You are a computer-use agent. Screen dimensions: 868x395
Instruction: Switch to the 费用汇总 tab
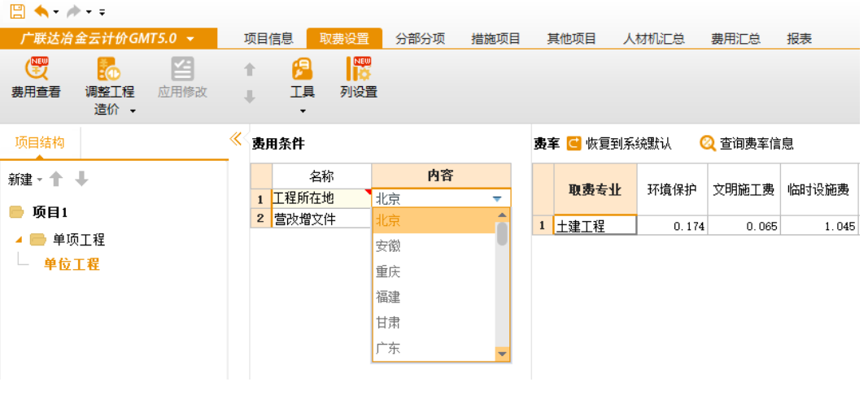point(735,39)
